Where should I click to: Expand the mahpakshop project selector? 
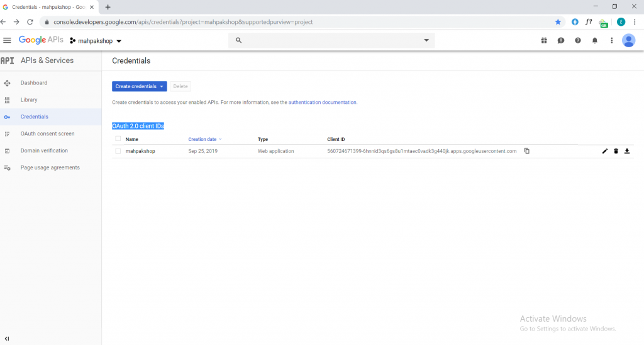[x=96, y=41]
